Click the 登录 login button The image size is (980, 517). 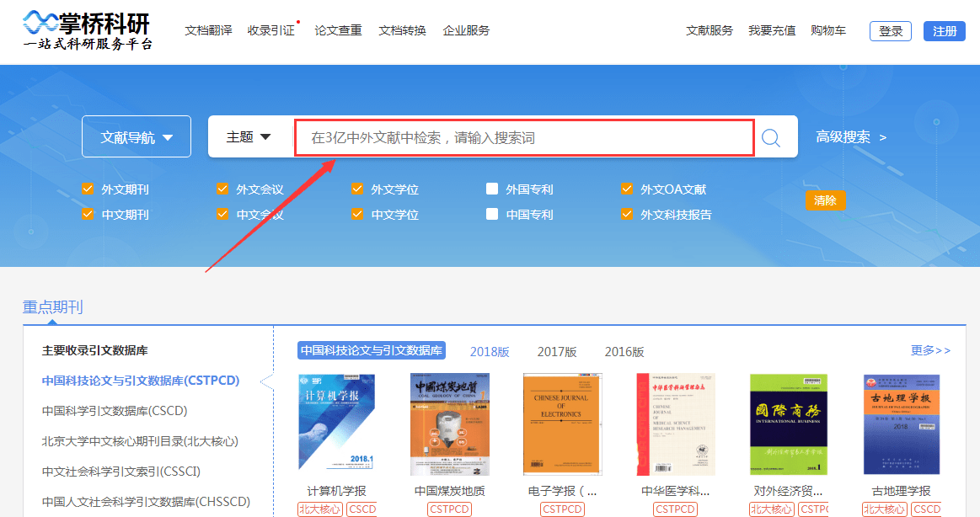890,31
